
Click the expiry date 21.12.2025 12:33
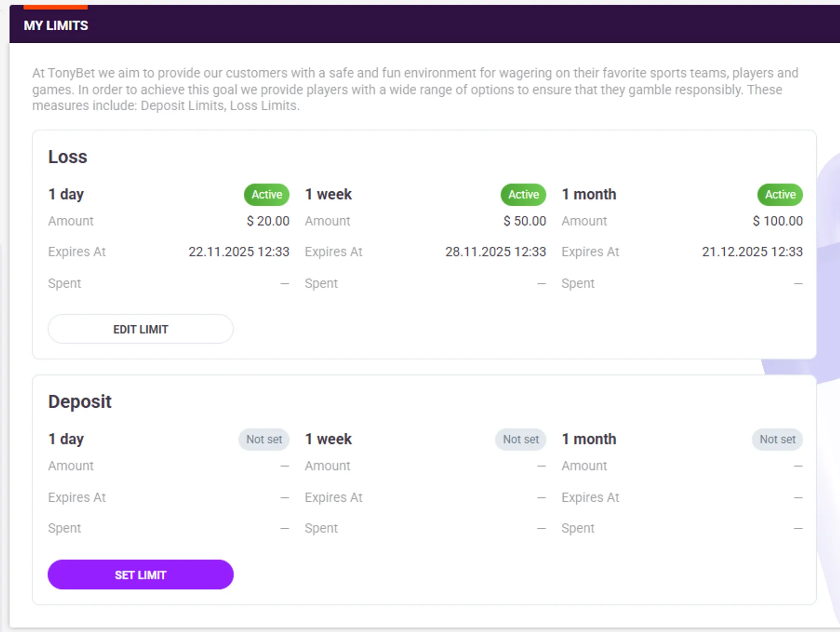click(752, 252)
